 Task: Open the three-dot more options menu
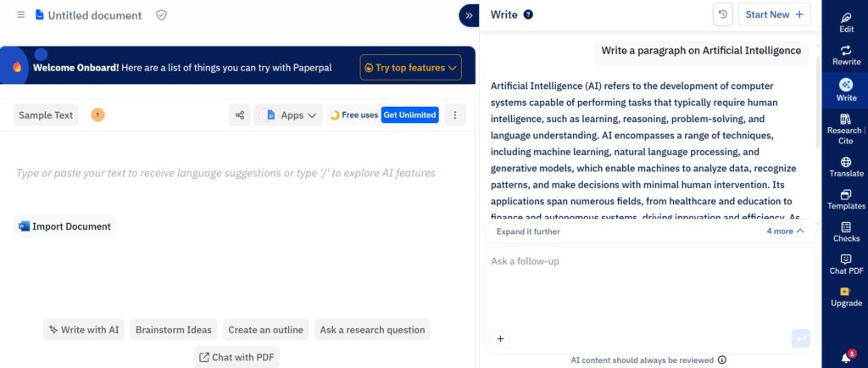pos(455,115)
